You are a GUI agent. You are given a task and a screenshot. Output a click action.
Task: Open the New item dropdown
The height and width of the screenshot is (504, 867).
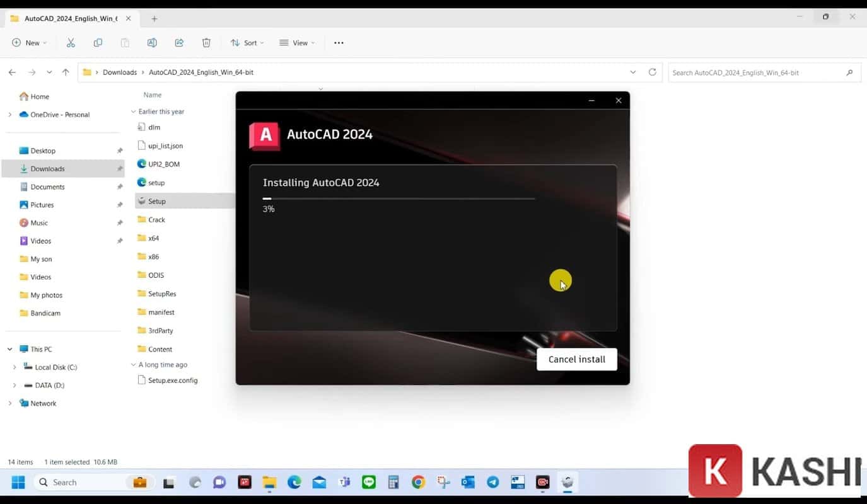click(x=29, y=43)
